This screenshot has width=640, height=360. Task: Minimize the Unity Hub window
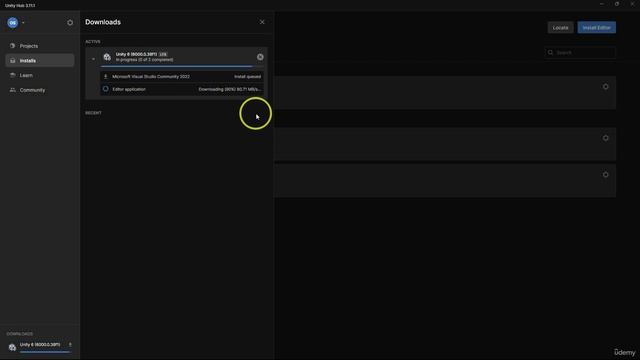(602, 4)
